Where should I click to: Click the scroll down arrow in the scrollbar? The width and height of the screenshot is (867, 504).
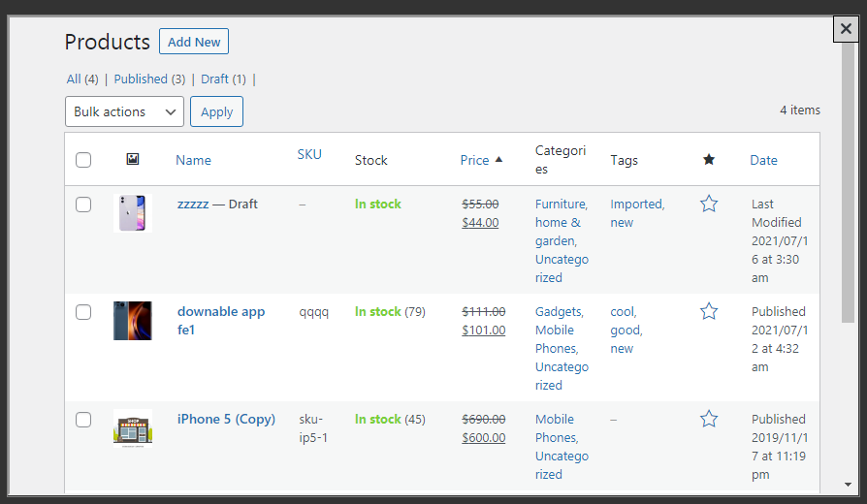click(848, 484)
